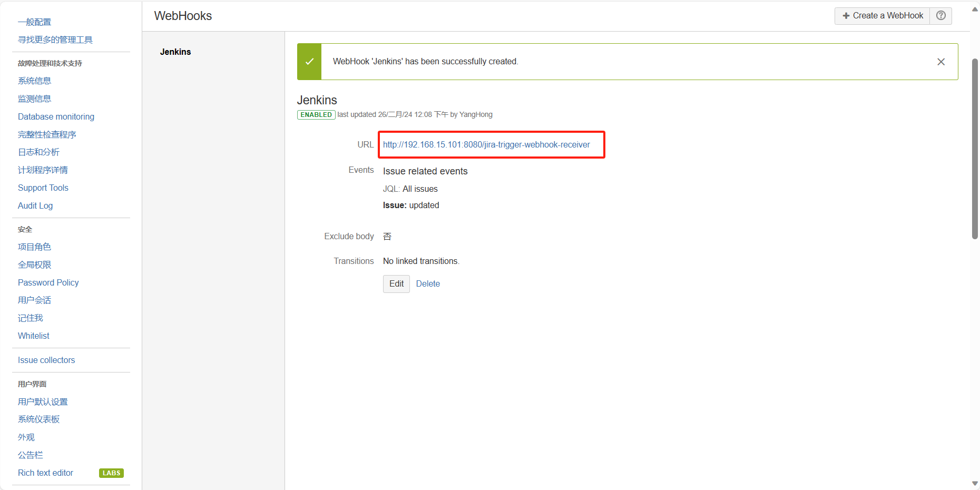Click the WebHooks page title
The width and height of the screenshot is (980, 490).
coord(183,16)
